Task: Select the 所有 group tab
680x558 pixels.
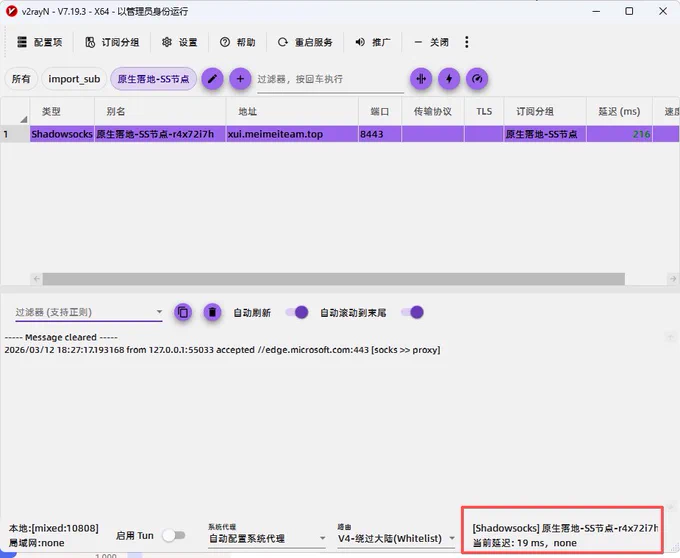Action: pyautogui.click(x=21, y=79)
